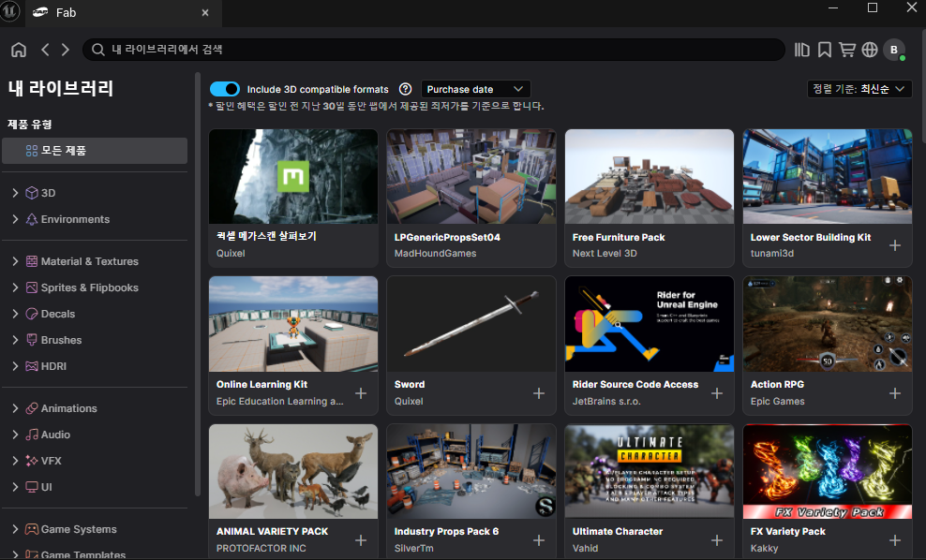Add Ultimate Character with plus icon
This screenshot has width=926, height=560.
click(717, 540)
